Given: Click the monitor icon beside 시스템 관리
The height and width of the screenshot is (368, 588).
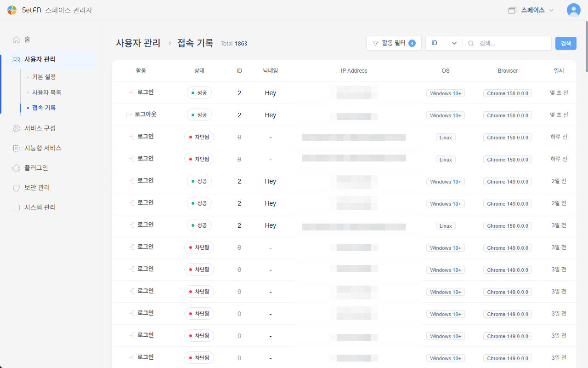Looking at the screenshot, I should [x=17, y=207].
